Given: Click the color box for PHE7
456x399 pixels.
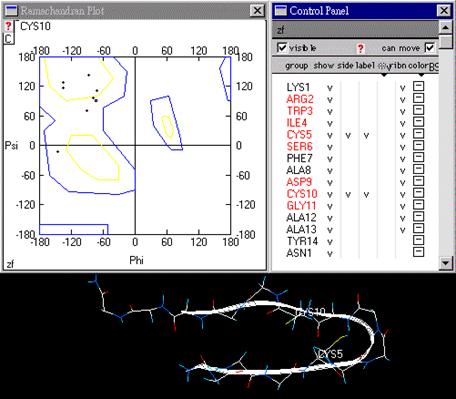Looking at the screenshot, I should pos(418,157).
